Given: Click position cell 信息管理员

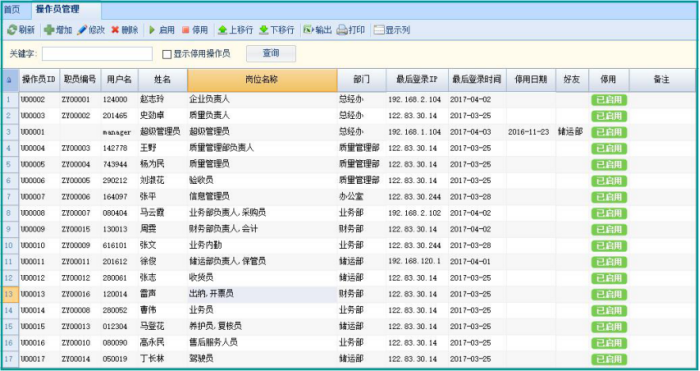Looking at the screenshot, I should [262, 196].
